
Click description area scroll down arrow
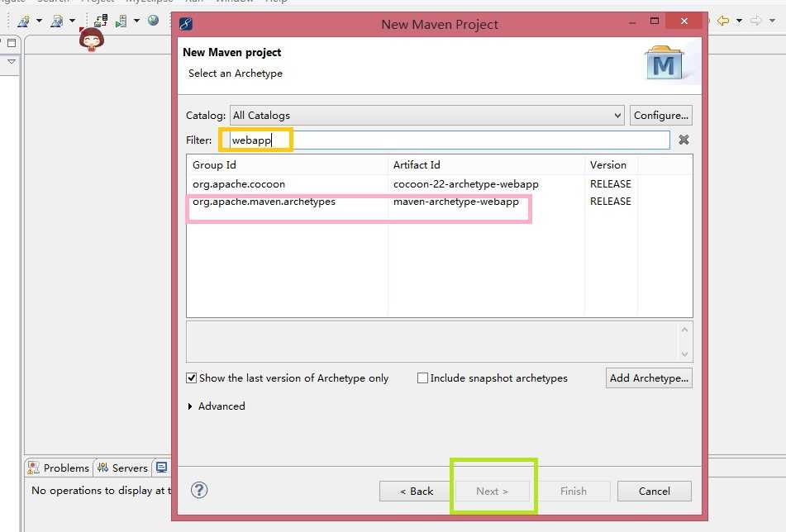684,354
